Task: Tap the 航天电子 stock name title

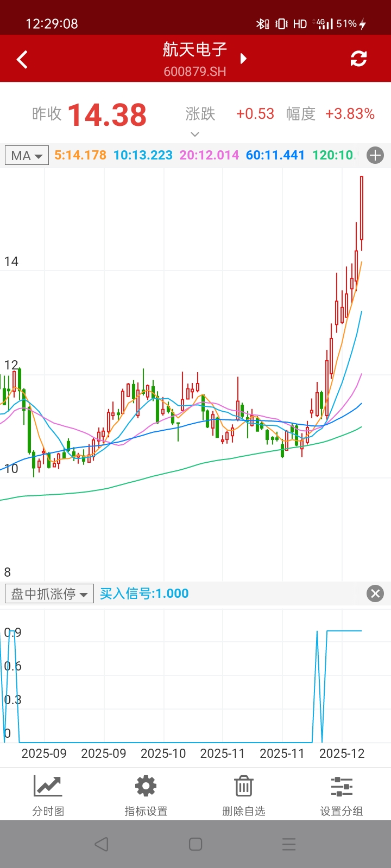Action: point(195,50)
